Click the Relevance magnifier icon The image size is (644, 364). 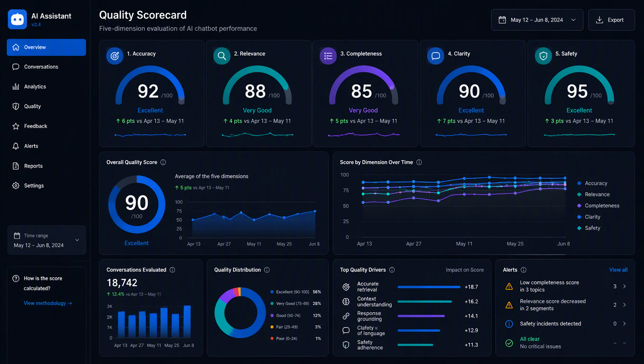(x=222, y=55)
